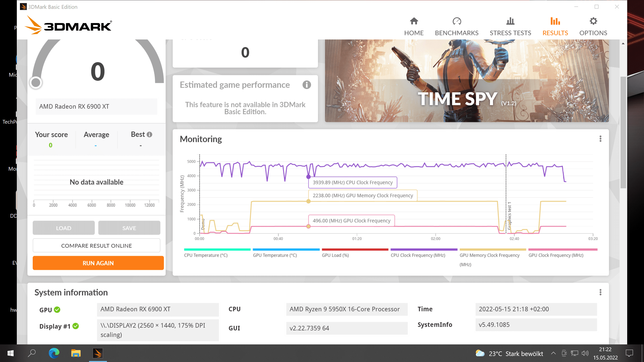Toggle GPU Clock Frequency legend entry

pos(563,253)
